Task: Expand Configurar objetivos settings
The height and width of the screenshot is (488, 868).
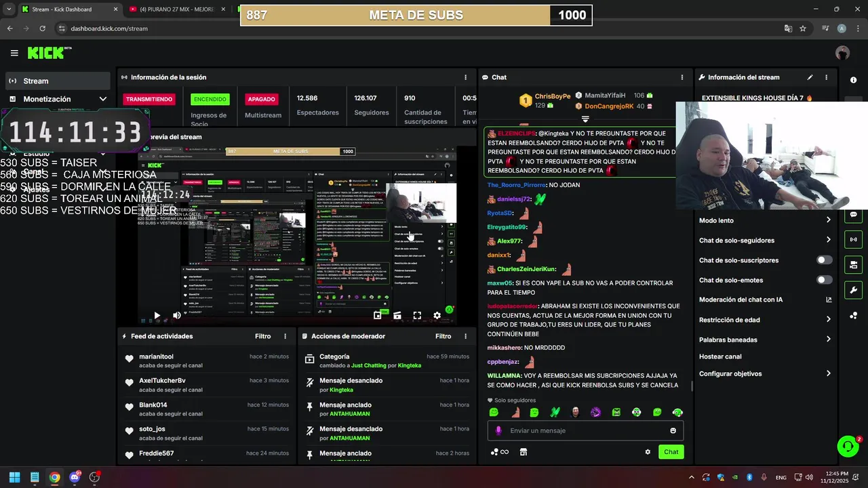Action: point(829,373)
